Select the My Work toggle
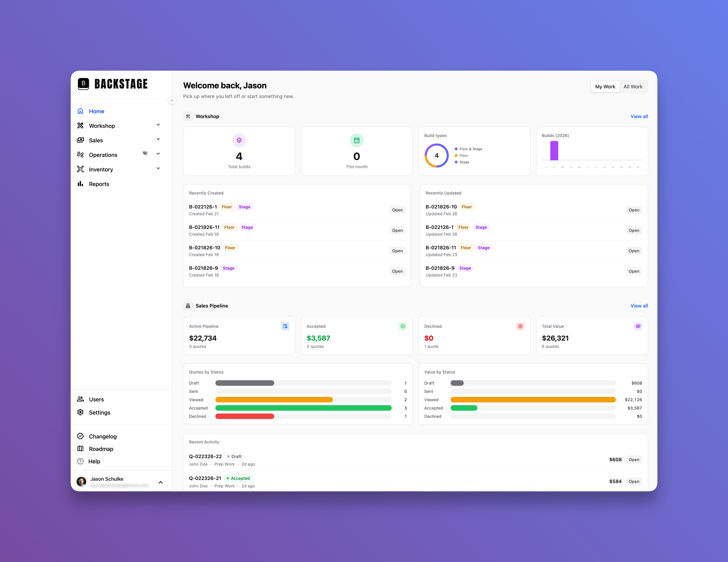 point(605,87)
